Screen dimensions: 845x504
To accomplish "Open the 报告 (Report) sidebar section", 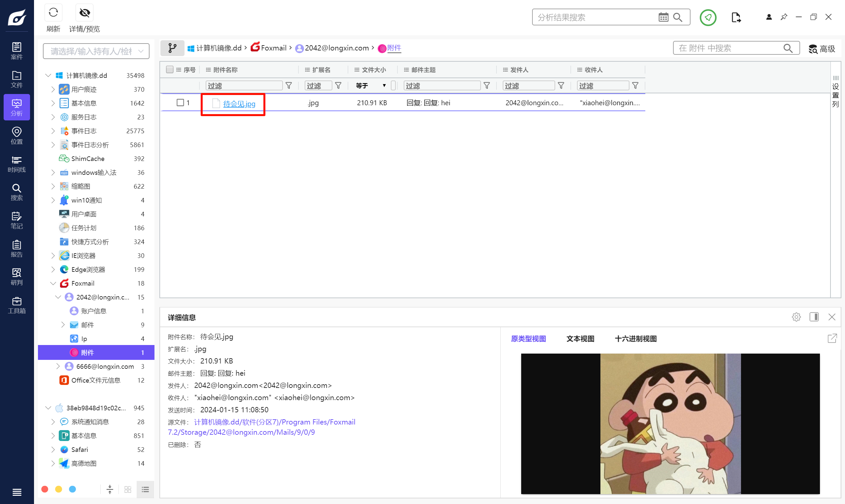I will [x=17, y=248].
